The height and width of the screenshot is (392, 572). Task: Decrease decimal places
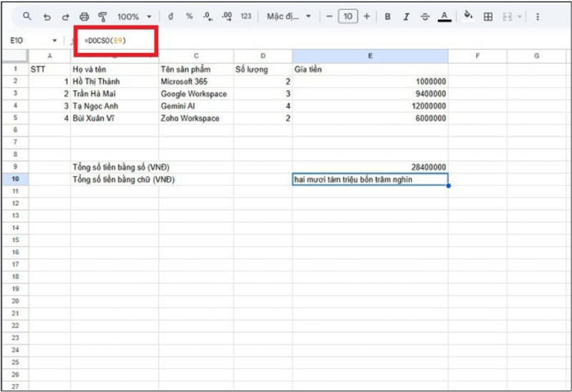208,16
